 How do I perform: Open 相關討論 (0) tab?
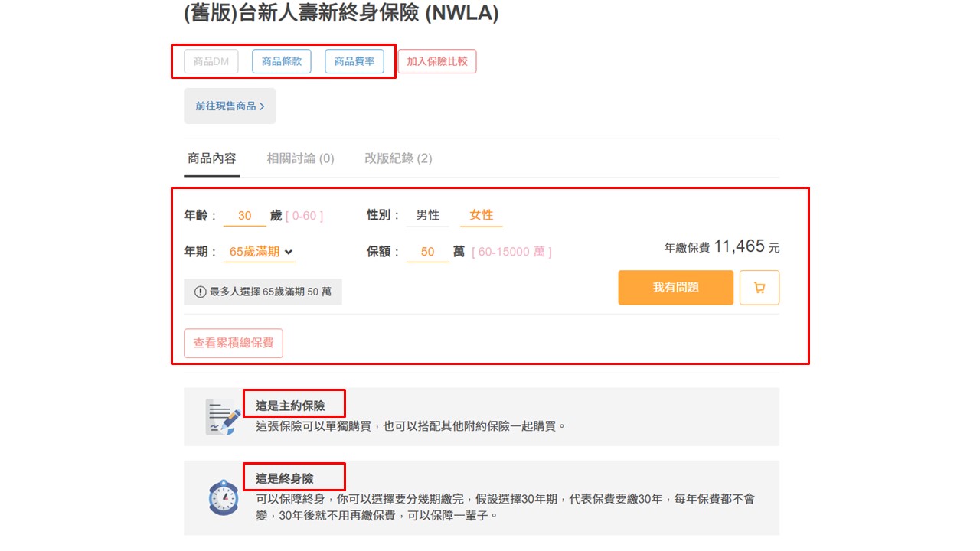[300, 158]
